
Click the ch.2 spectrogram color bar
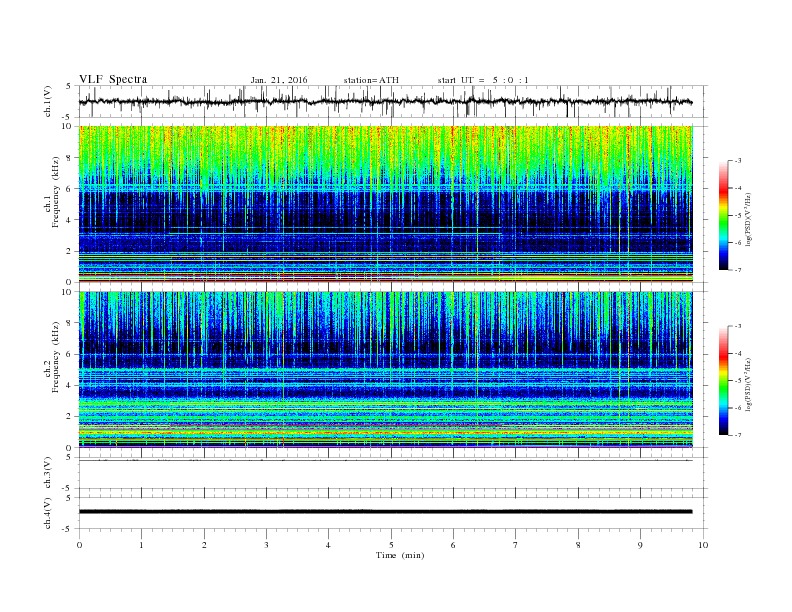tap(724, 380)
